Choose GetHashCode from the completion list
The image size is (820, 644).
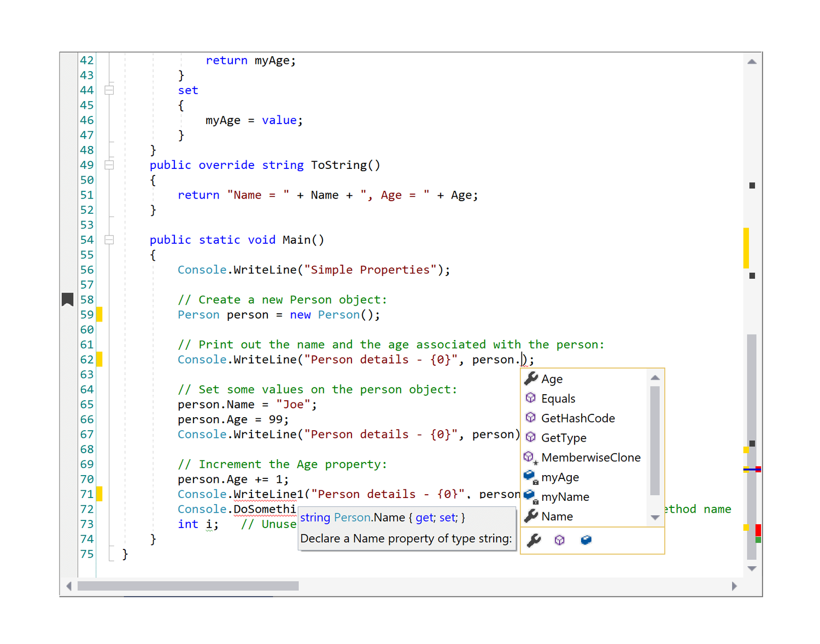click(578, 418)
